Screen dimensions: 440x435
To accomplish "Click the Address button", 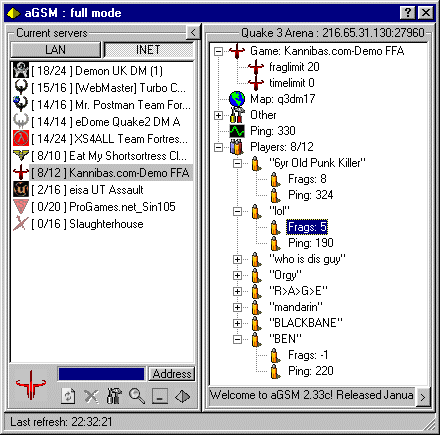I will click(x=172, y=374).
